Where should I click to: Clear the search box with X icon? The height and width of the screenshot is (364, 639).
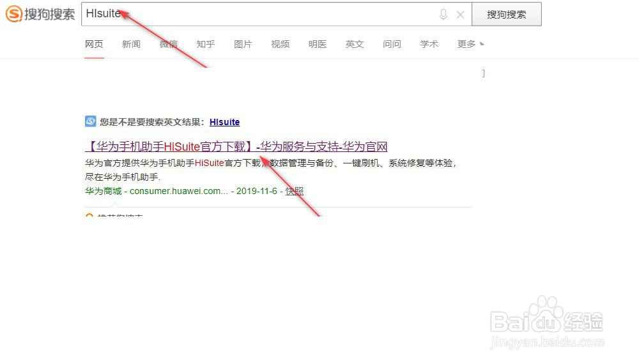click(x=461, y=15)
